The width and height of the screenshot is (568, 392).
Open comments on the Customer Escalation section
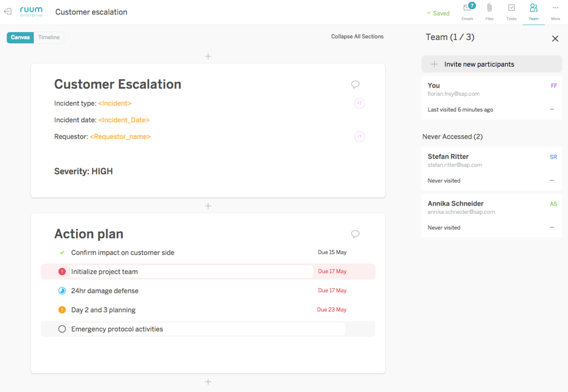pos(355,84)
